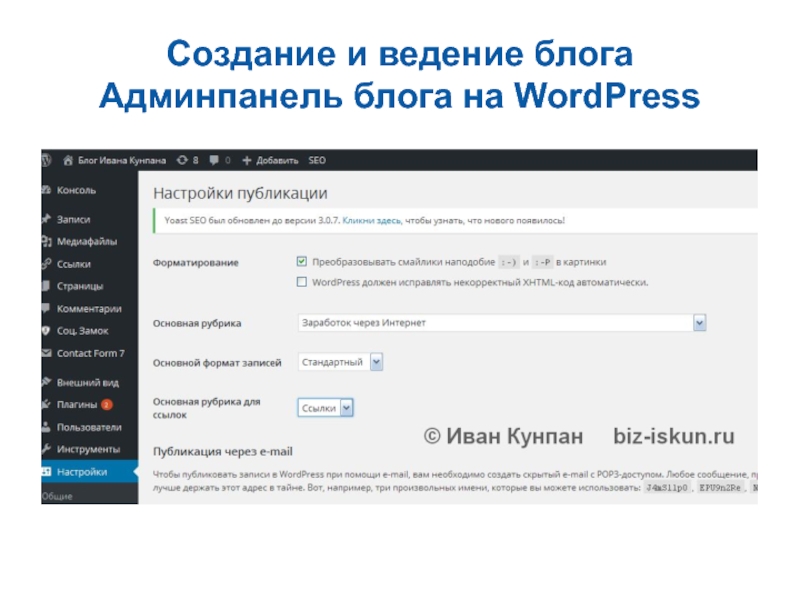
Task: Open Основная рубрика dropdown Заработок через Интернет
Action: [502, 322]
